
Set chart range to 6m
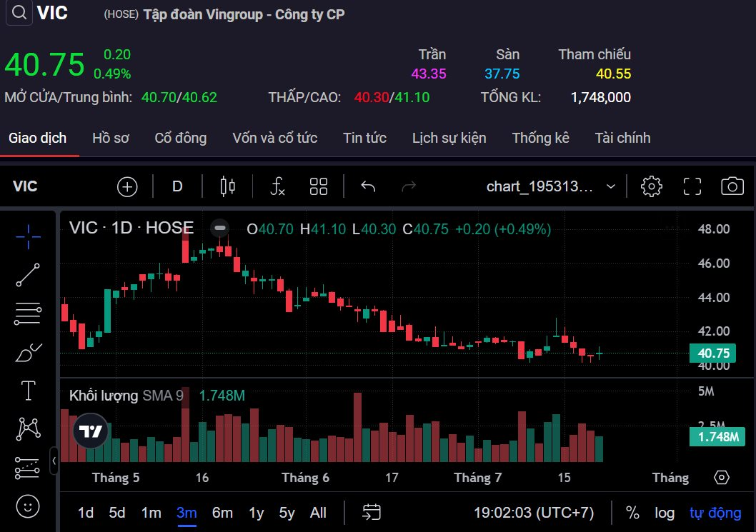point(222,513)
